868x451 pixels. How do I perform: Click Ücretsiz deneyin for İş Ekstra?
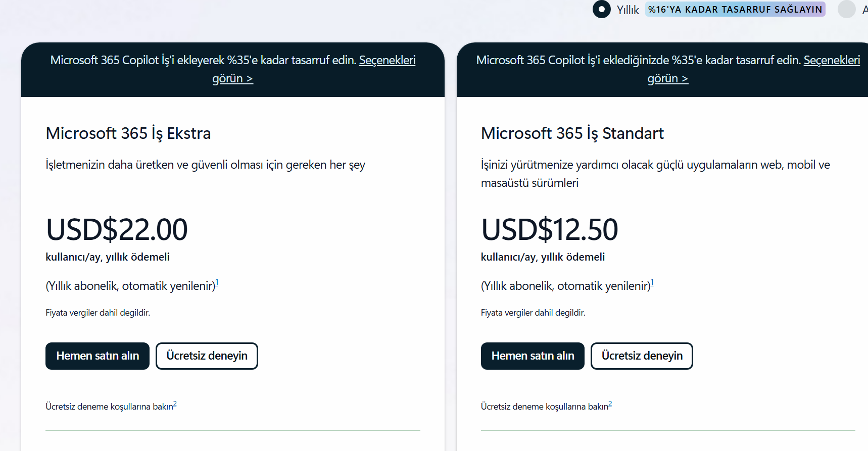click(207, 356)
